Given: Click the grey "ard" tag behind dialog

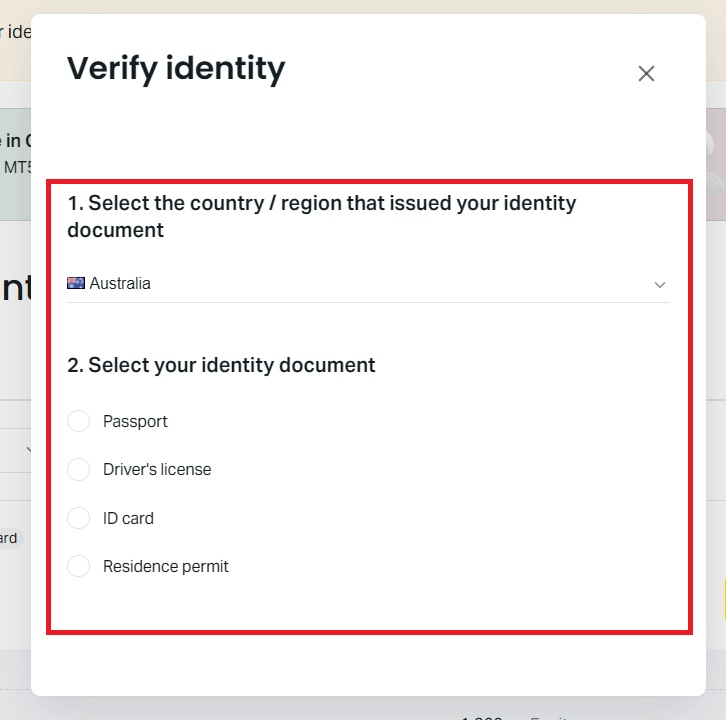Looking at the screenshot, I should [x=9, y=538].
